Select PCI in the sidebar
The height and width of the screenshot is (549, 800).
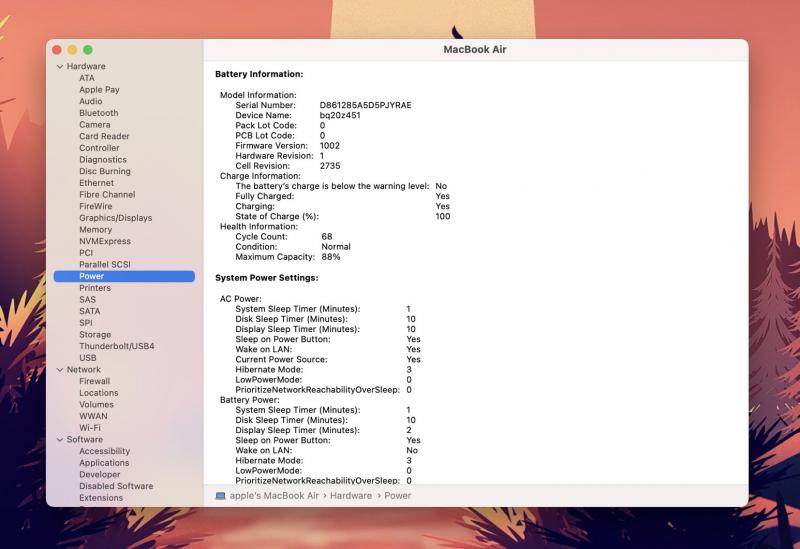click(x=86, y=253)
